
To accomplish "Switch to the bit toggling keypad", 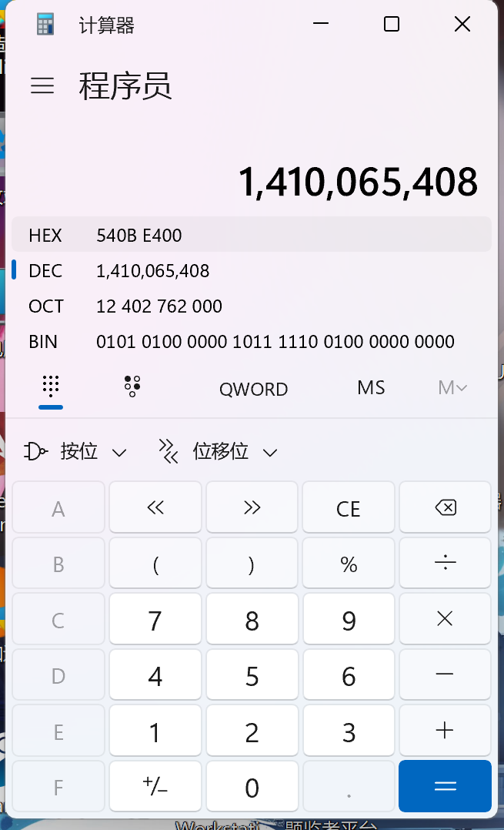I will click(x=132, y=387).
